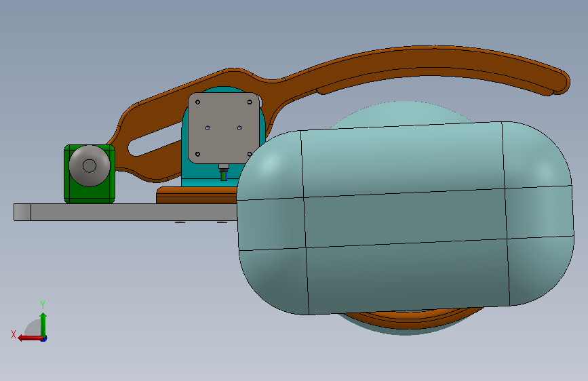
Task: Click the X label on the triad
Action: pyautogui.click(x=14, y=334)
